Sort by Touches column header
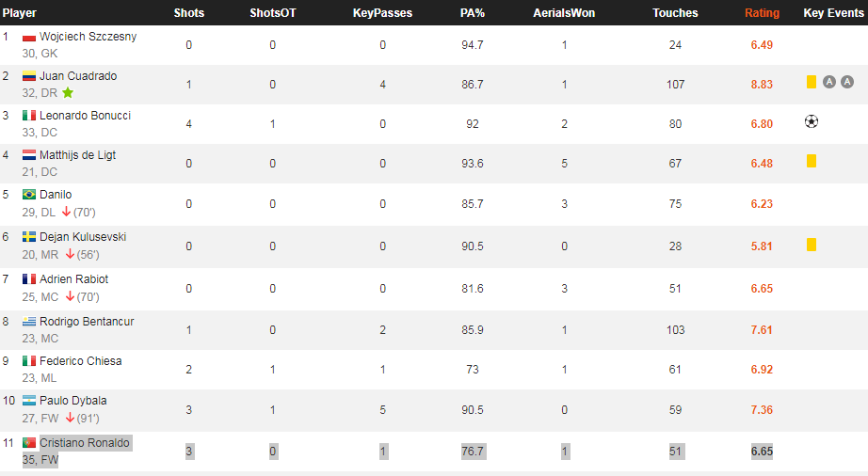 coord(675,13)
